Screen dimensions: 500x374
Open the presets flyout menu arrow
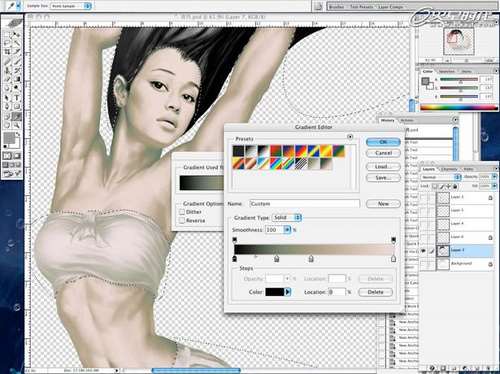coord(350,137)
